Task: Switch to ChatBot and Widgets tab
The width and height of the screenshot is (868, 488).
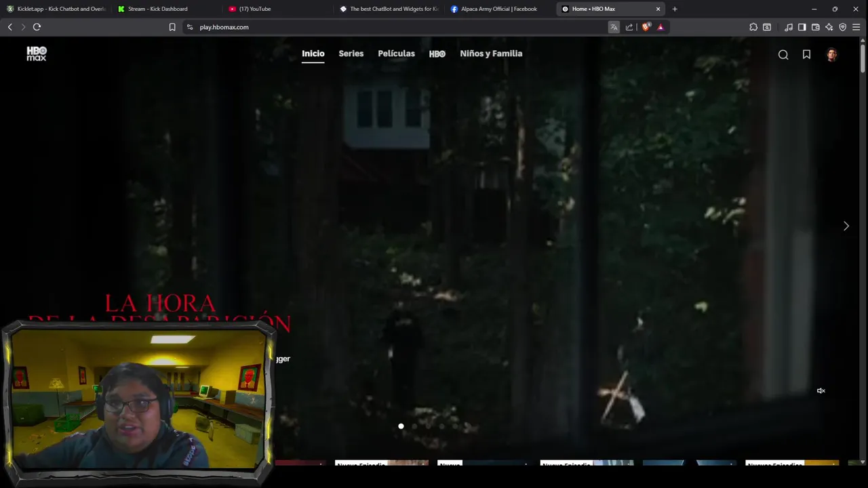Action: (x=389, y=9)
